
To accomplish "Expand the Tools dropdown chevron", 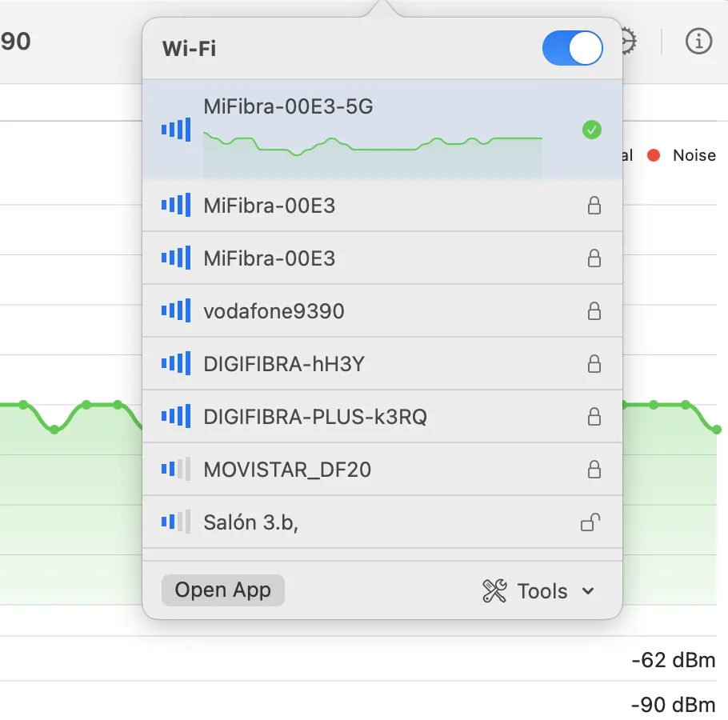I will pos(588,591).
